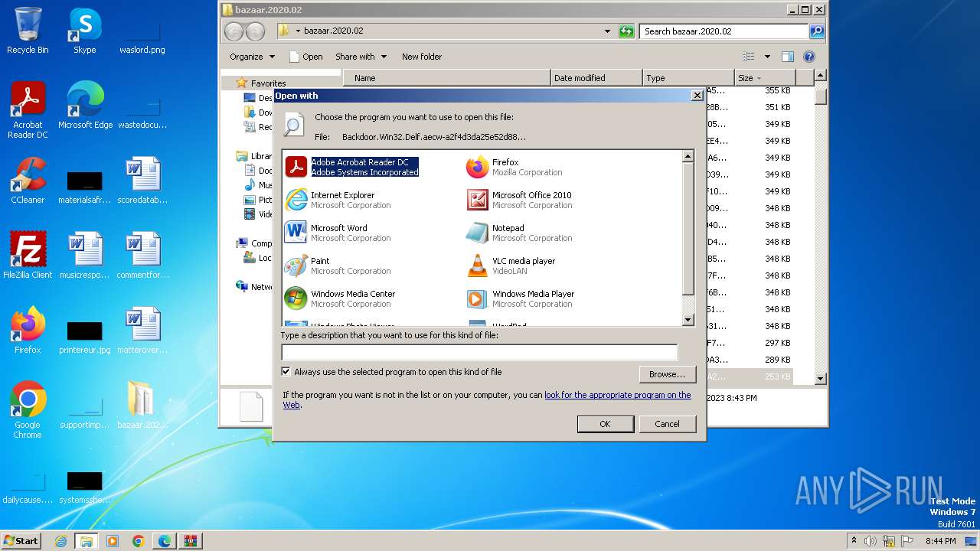The width and height of the screenshot is (980, 551).
Task: Sort files by Name column
Action: tap(447, 78)
